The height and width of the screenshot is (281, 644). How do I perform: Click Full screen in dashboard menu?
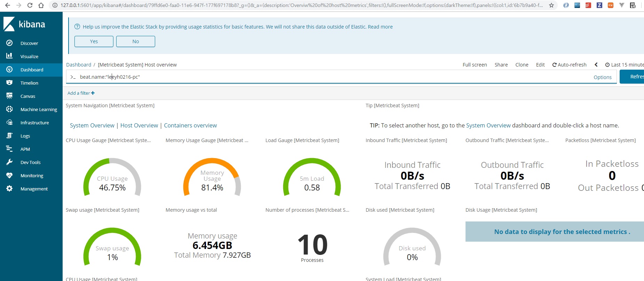pyautogui.click(x=475, y=65)
